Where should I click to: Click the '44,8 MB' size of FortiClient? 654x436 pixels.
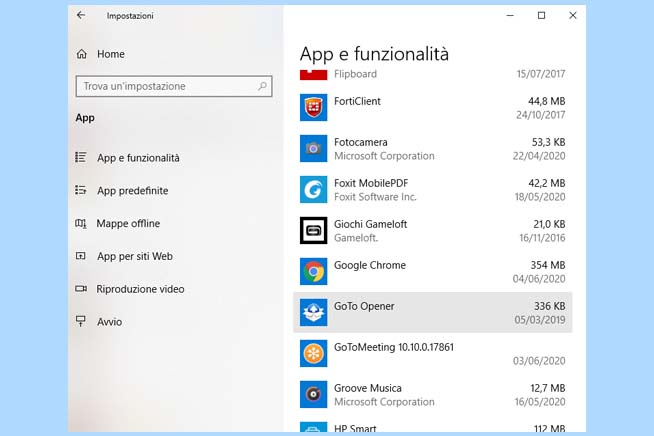click(x=547, y=101)
